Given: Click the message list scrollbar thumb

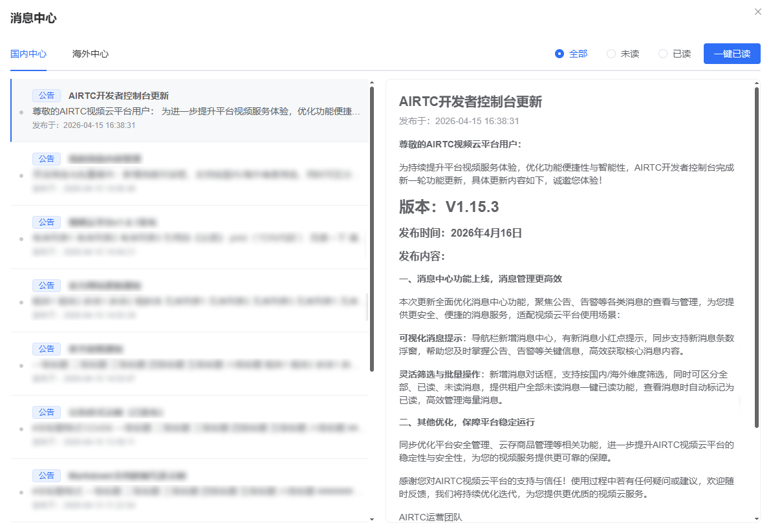Looking at the screenshot, I should 372,229.
